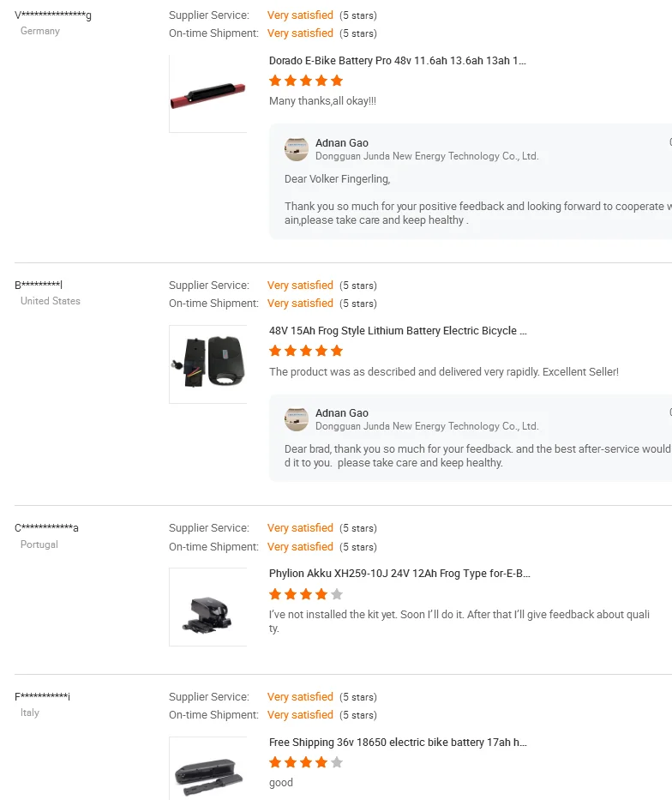Open Free Shipping 36v 18650 battery link
672x800 pixels.
pos(398,743)
